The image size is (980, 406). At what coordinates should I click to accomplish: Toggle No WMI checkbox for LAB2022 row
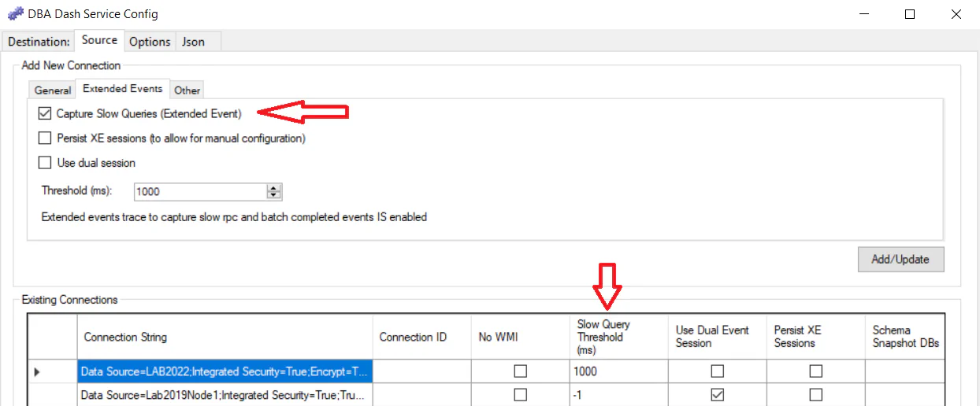[520, 371]
